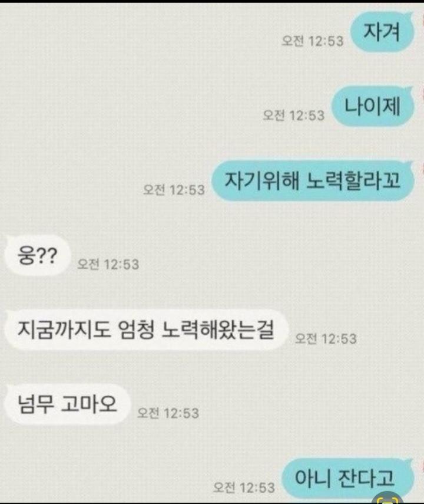
Task: Tap the '넘무 고마오' message bubble
Action: [67, 404]
